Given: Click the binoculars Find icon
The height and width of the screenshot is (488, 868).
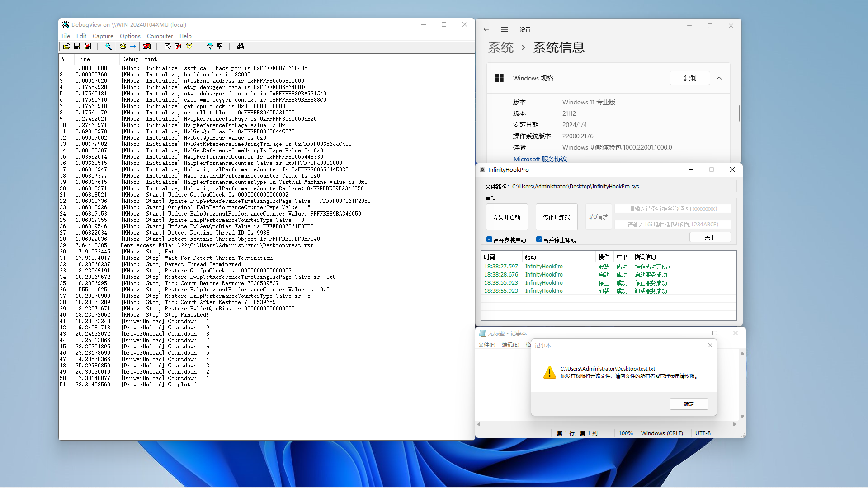Looking at the screenshot, I should pos(241,47).
